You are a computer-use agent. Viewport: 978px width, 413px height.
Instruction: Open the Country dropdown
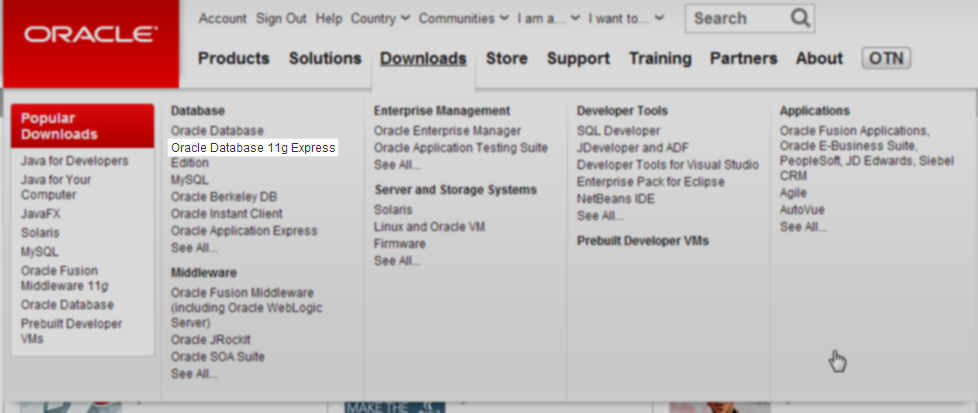click(x=380, y=19)
